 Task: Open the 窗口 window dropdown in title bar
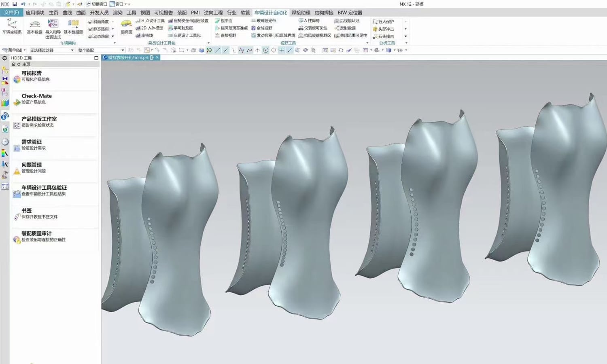point(119,4)
